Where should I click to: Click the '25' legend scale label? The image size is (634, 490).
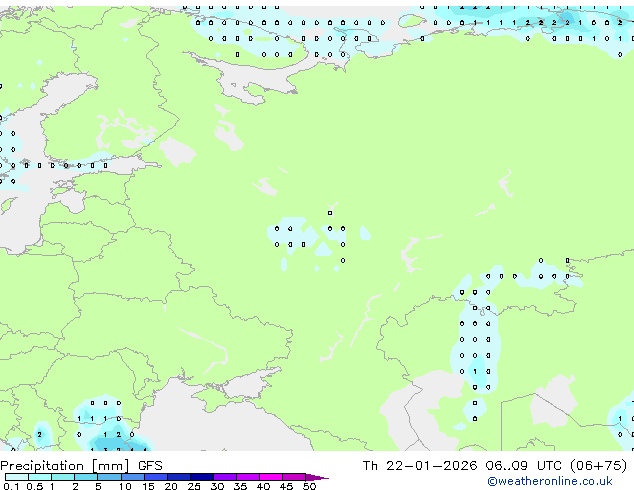(x=194, y=486)
